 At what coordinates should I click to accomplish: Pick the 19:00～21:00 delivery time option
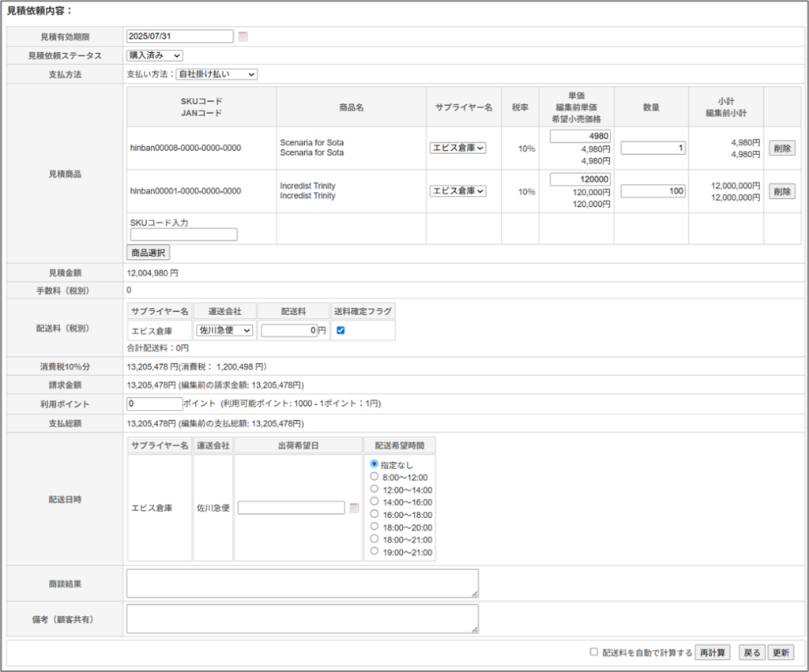374,552
